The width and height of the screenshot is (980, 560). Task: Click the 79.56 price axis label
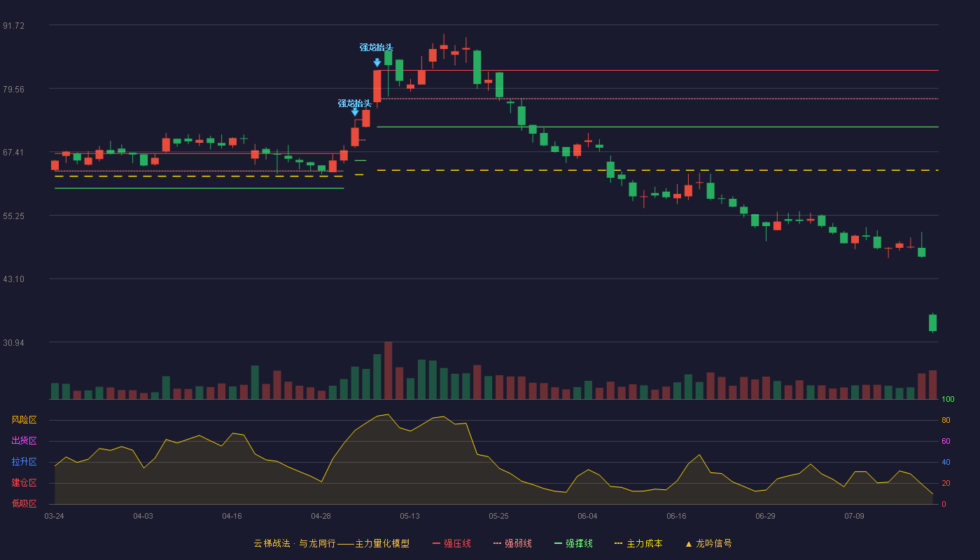(13, 90)
